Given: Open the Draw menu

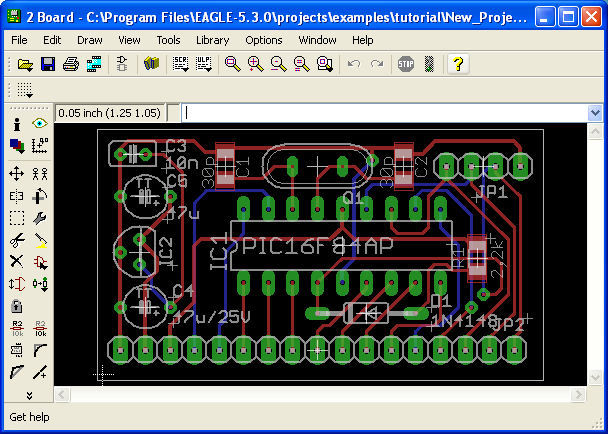Looking at the screenshot, I should pos(90,40).
